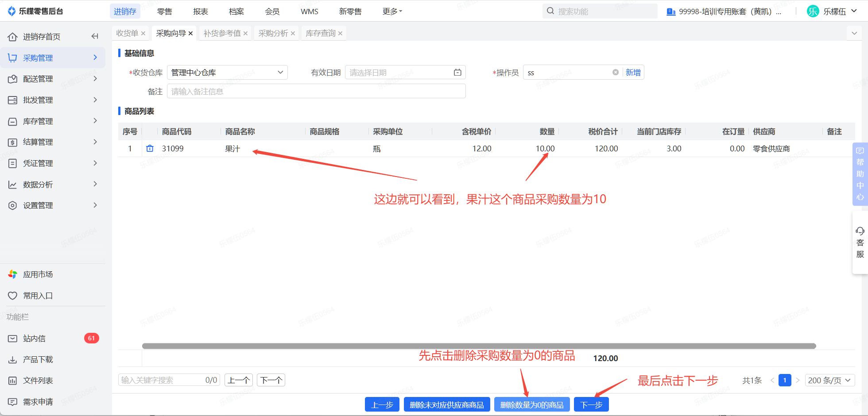Expand 库存管理 submenu chevron
Image resolution: width=868 pixels, height=416 pixels.
point(95,121)
